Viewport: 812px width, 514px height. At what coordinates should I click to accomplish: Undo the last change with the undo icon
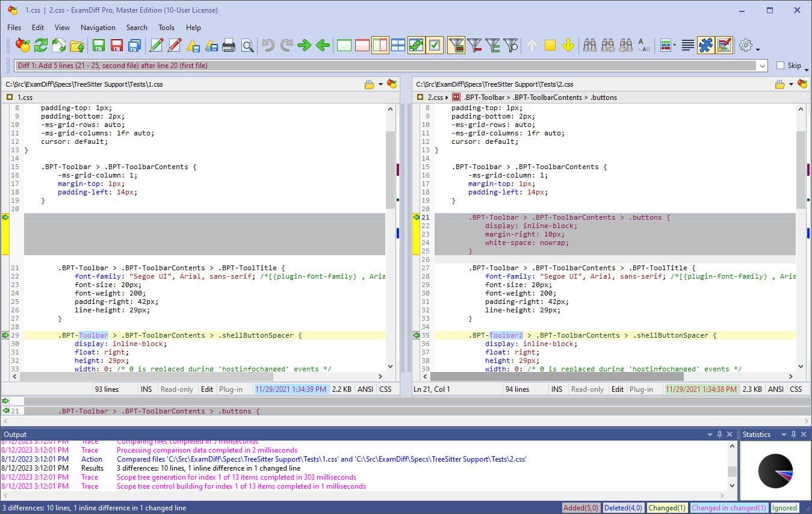(267, 45)
